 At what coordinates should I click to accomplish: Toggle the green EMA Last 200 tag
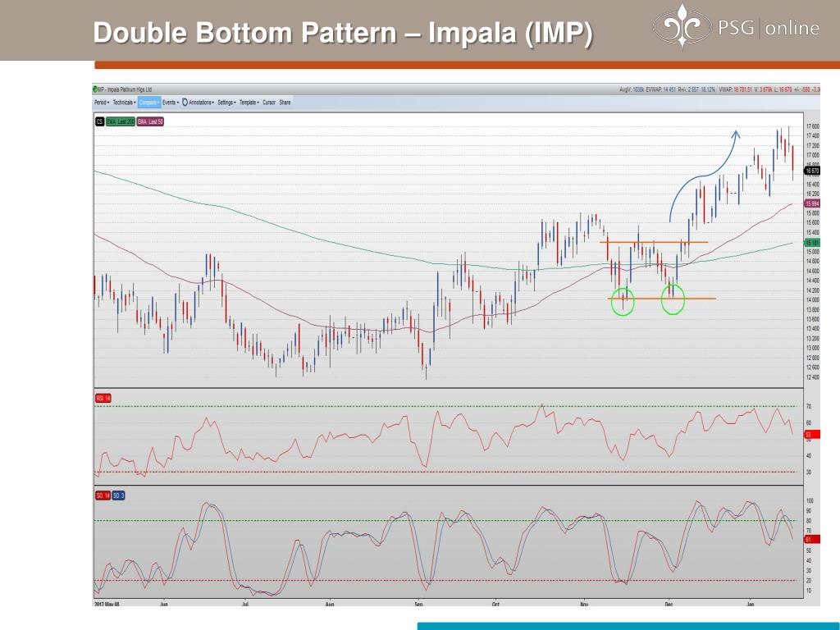pos(121,122)
